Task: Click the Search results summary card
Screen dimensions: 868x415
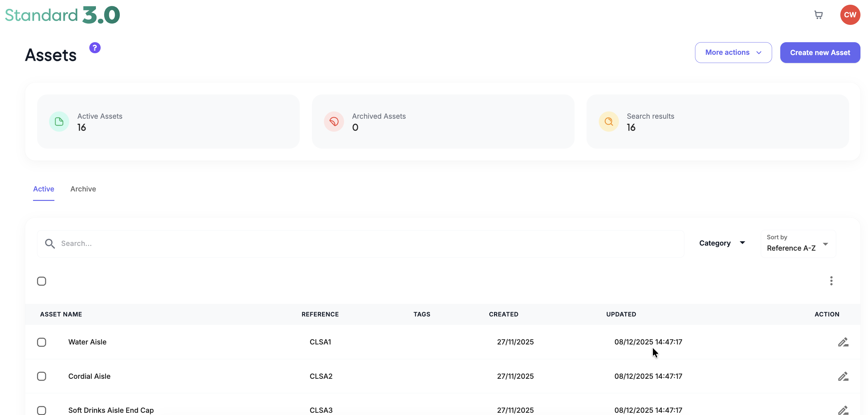Action: coord(717,122)
